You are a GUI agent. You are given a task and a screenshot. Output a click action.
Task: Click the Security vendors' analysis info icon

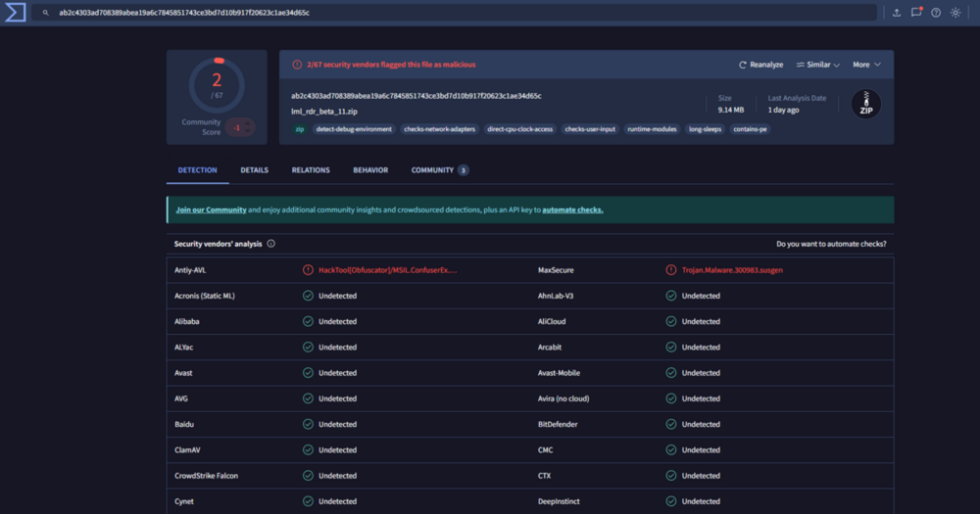(271, 244)
